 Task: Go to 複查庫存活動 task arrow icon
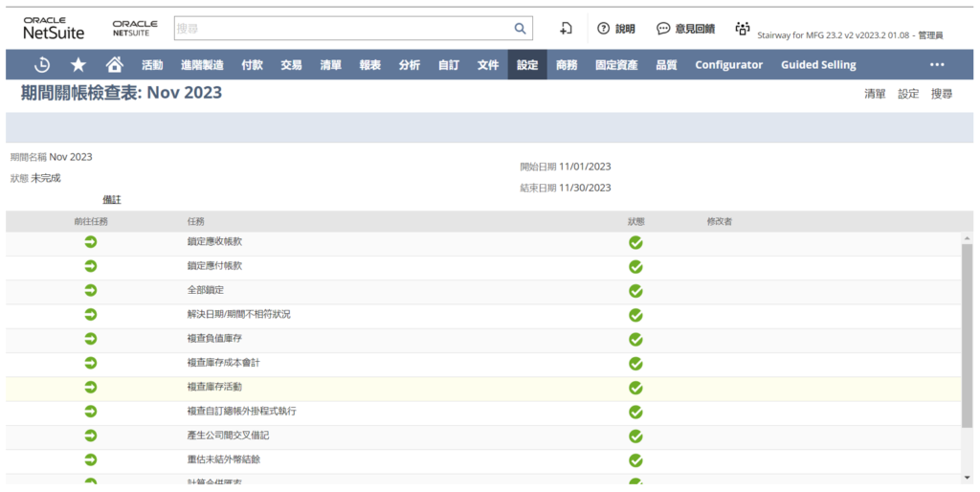point(91,387)
